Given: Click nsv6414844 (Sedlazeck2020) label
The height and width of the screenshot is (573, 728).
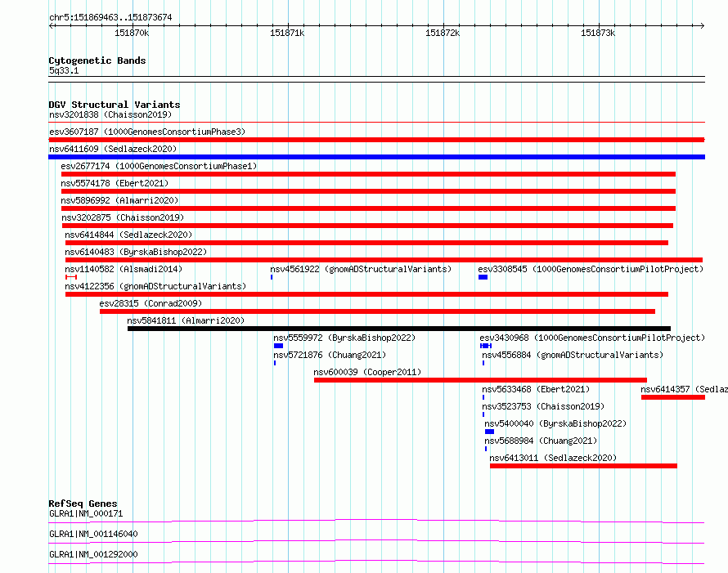Looking at the screenshot, I should pos(128,235).
